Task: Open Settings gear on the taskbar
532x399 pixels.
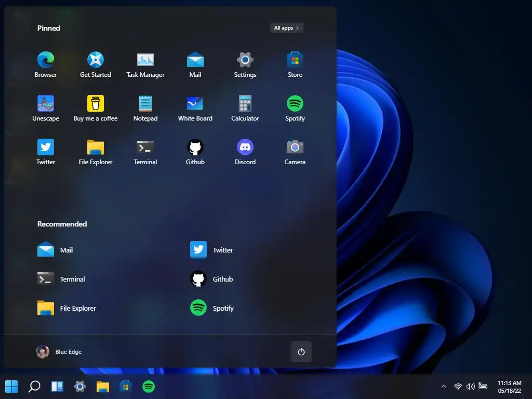Action: click(79, 387)
